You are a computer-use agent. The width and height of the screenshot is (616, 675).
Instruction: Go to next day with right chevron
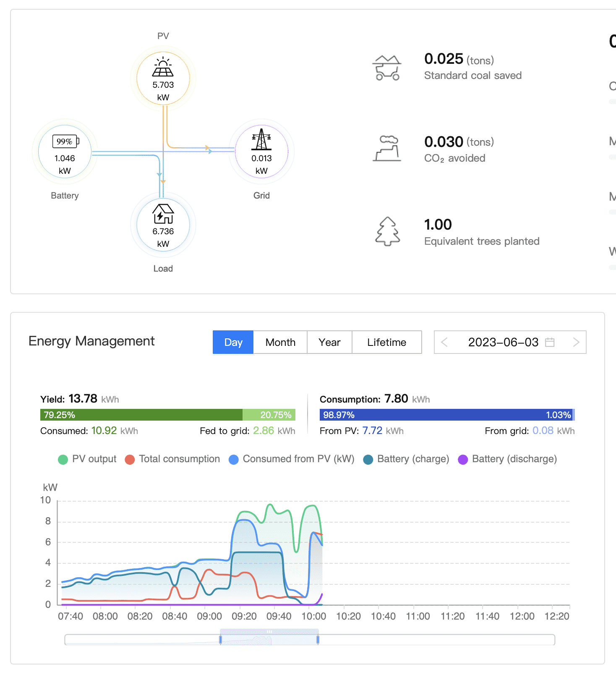click(576, 342)
